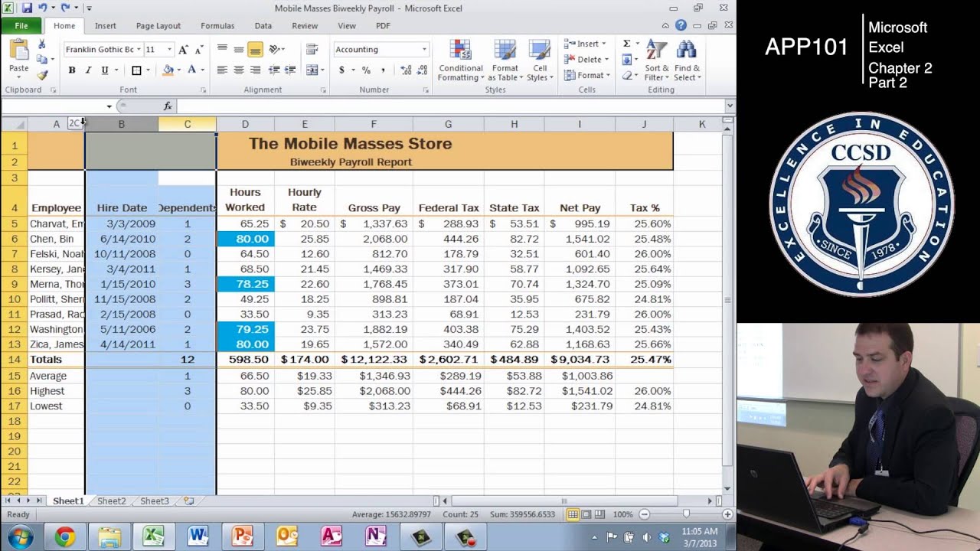
Task: Open the Accounting number format dropdown
Action: pos(424,50)
